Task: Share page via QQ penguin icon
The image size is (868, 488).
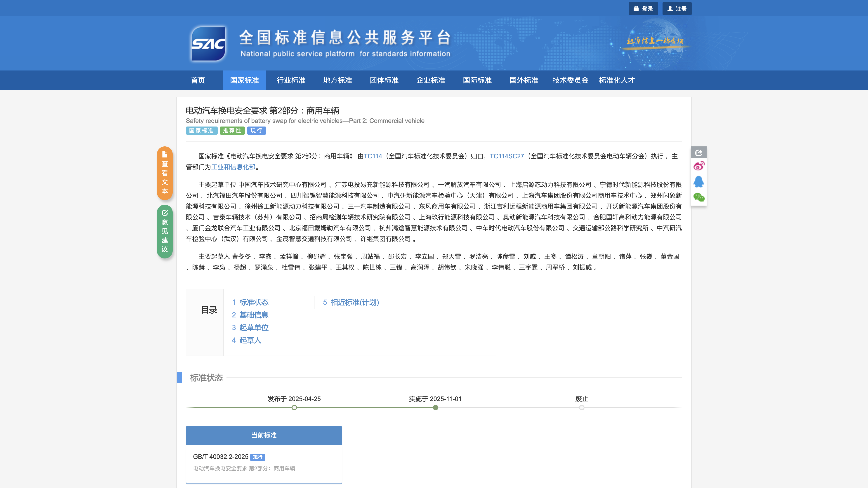Action: 698,182
